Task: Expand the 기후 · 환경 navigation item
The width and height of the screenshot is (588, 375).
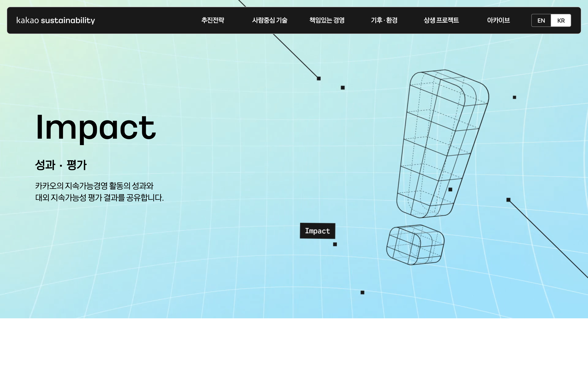Action: click(384, 20)
